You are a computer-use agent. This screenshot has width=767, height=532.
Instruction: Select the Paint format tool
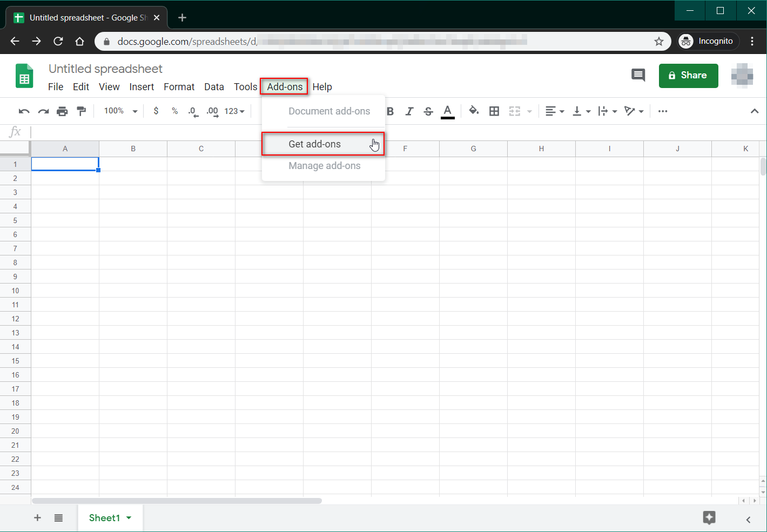81,111
